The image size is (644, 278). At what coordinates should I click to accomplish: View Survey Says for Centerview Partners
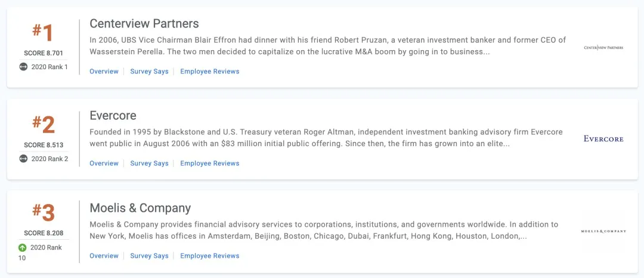coord(149,72)
